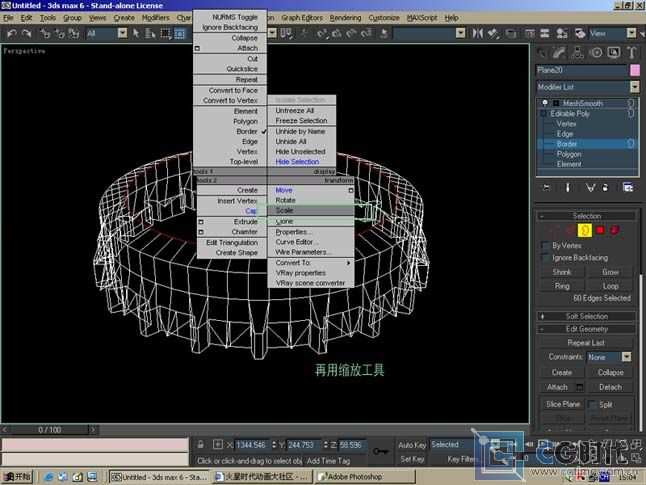The image size is (646, 485).
Task: Switch to the Motion command panel
Action: 596,53
